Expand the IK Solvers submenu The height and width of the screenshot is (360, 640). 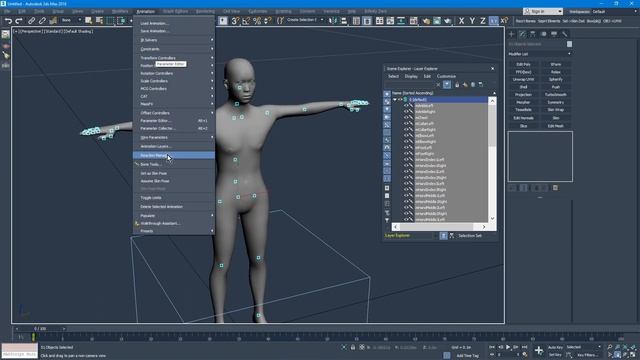[x=174, y=40]
